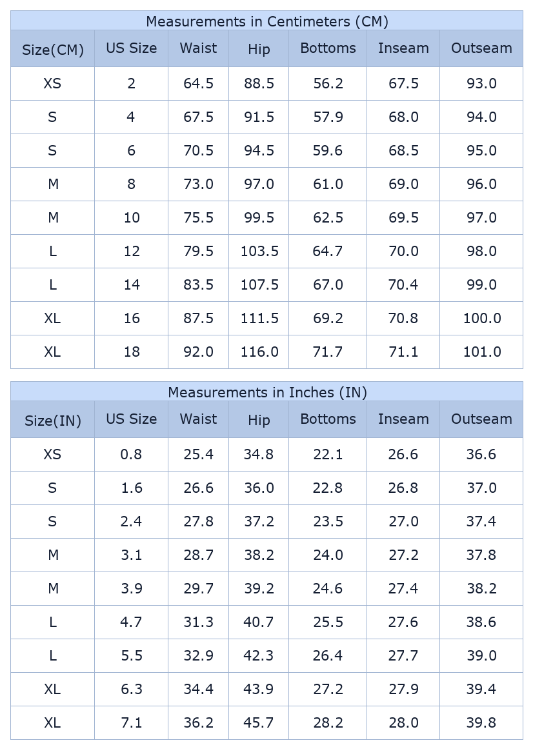Select the 101.0 outseam cell
Screen dimensions: 533x756
[481, 352]
